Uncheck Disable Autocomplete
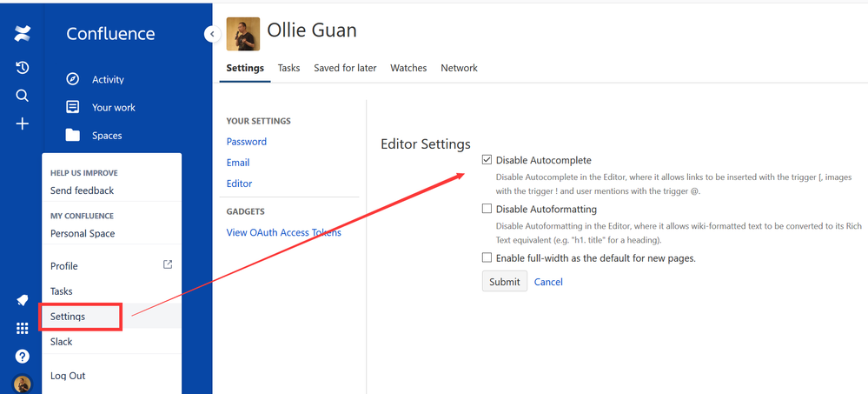Image resolution: width=868 pixels, height=394 pixels. 487,160
